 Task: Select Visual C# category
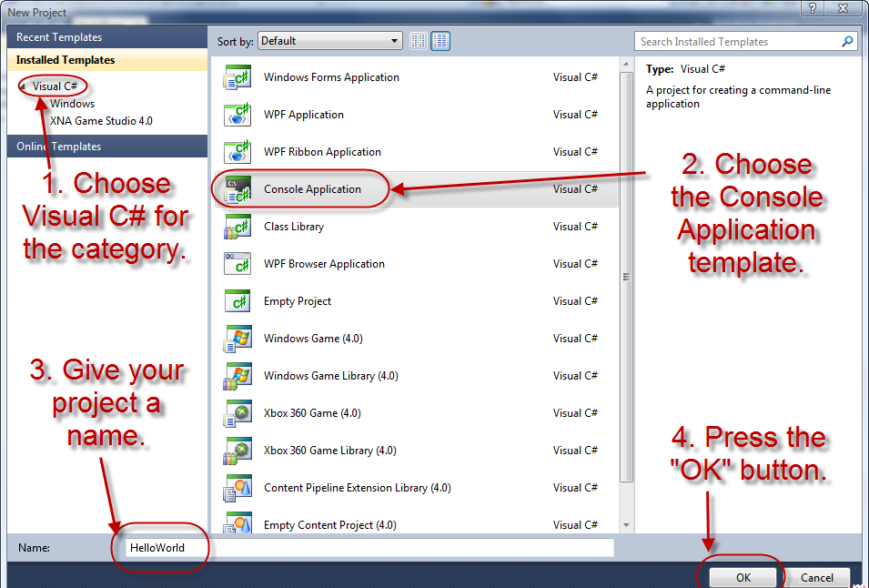pyautogui.click(x=55, y=86)
